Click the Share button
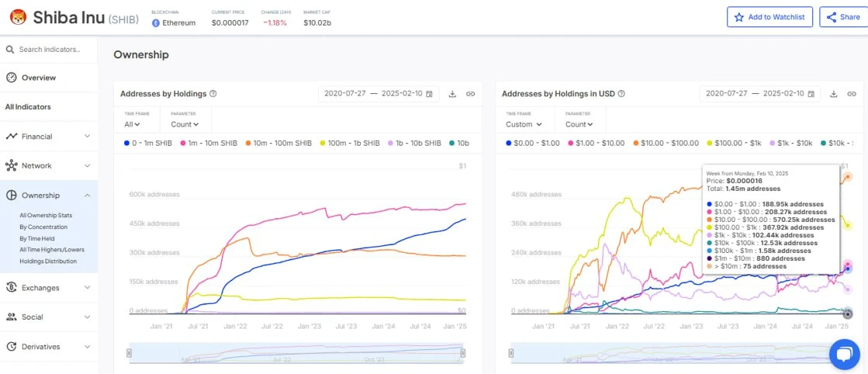Viewport: 868px width, 374px height. (x=844, y=17)
